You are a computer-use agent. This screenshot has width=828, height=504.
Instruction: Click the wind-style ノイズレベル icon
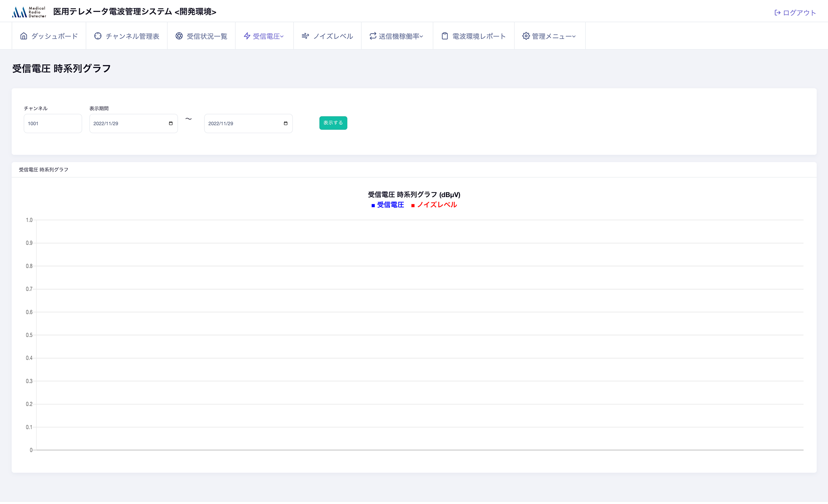tap(305, 36)
